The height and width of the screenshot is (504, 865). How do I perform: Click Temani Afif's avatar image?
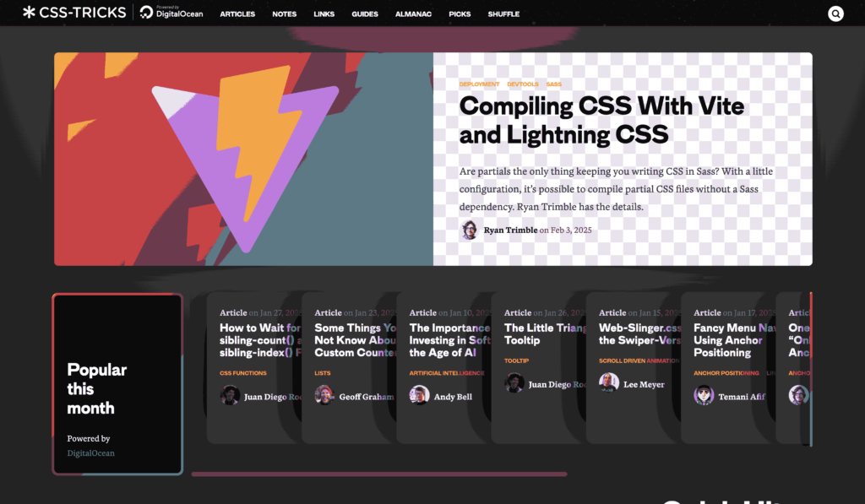(x=704, y=395)
